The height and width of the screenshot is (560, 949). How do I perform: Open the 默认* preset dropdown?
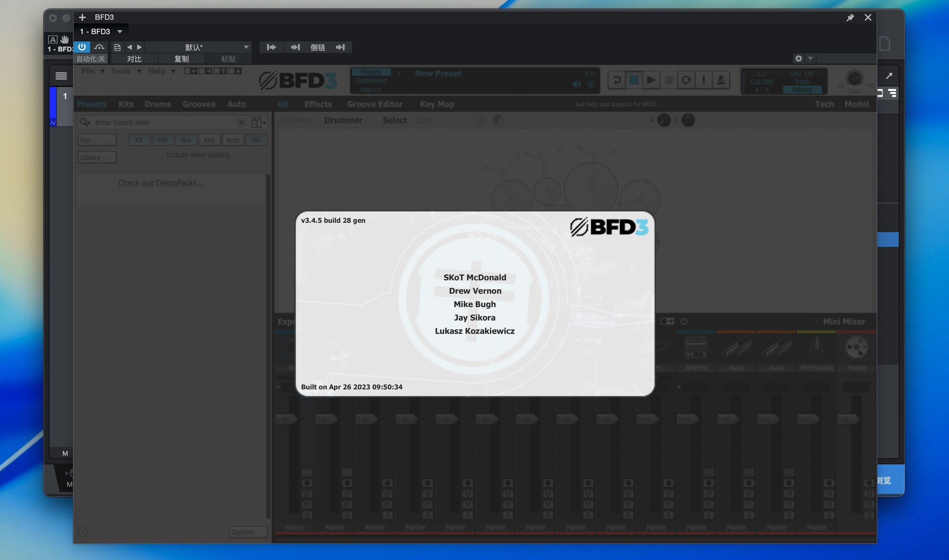[x=199, y=47]
